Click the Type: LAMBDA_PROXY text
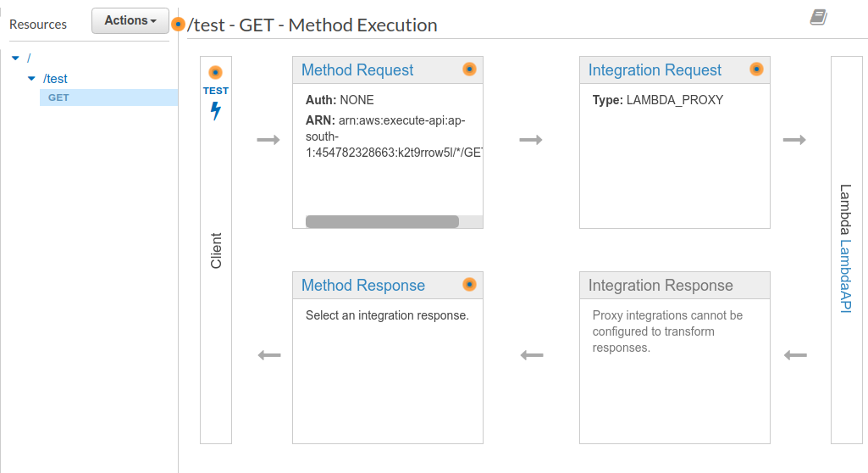The width and height of the screenshot is (868, 473). [x=658, y=100]
